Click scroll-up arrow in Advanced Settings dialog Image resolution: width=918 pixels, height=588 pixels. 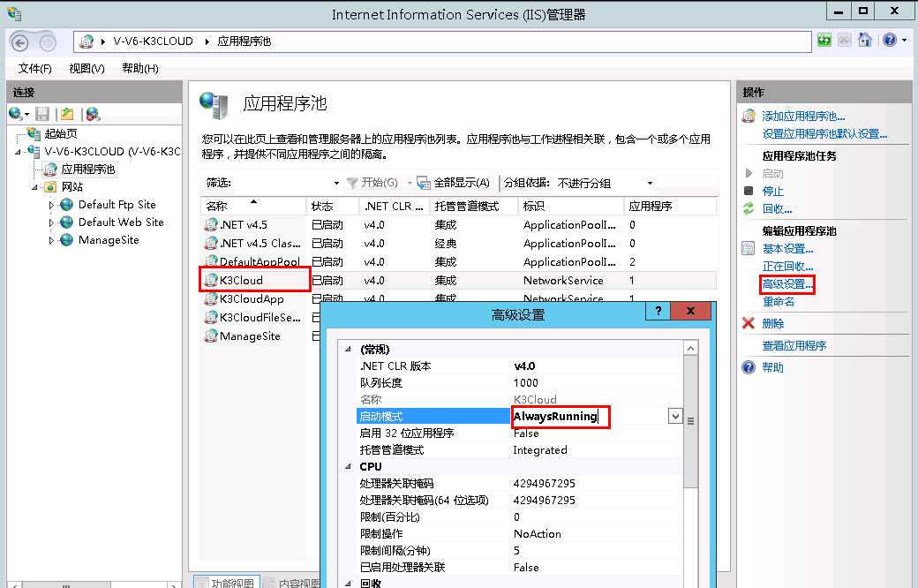(x=690, y=349)
